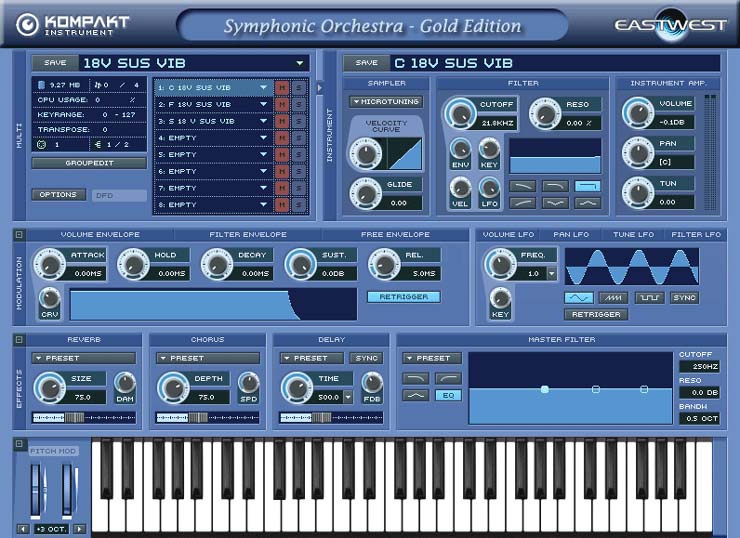Click the Velocity Curve knob

(365, 153)
